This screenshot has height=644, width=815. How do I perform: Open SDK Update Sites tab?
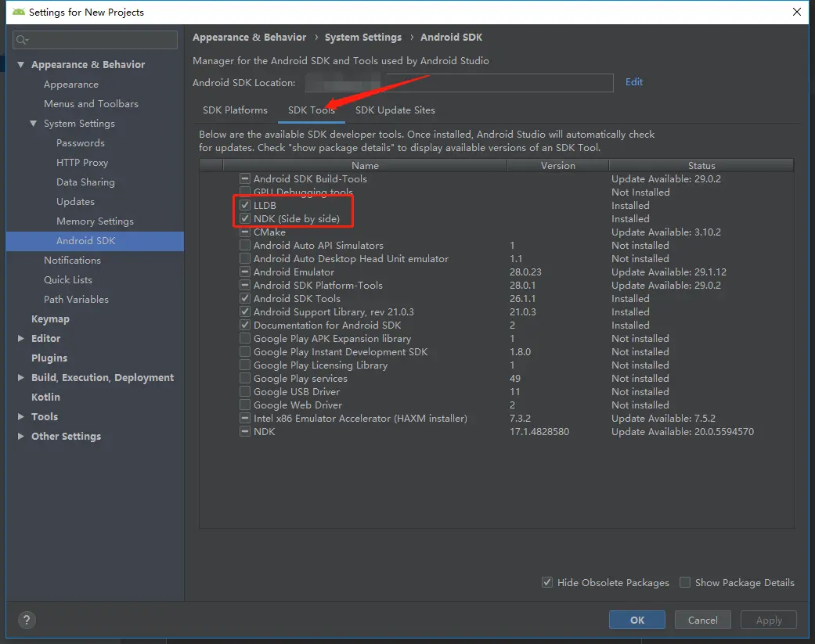coord(395,110)
